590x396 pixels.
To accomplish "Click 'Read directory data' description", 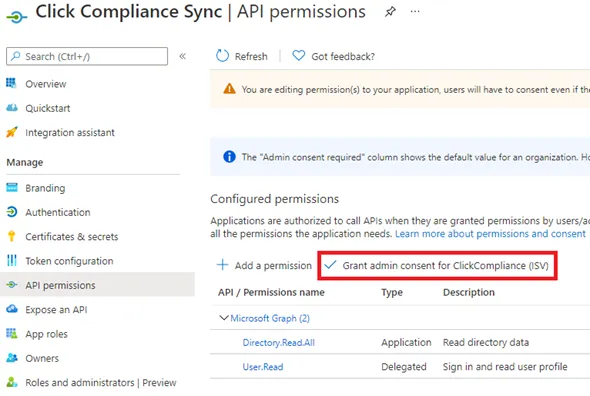I will (x=486, y=343).
